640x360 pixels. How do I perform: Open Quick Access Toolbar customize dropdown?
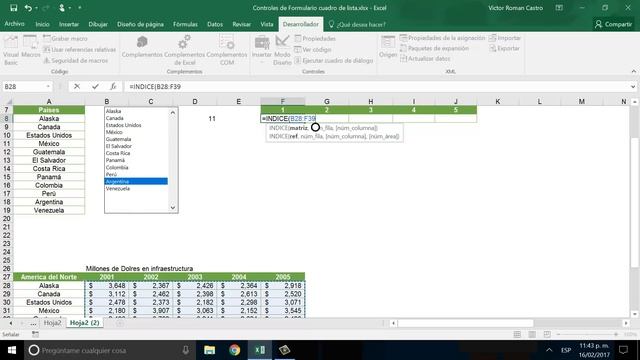(x=80, y=8)
